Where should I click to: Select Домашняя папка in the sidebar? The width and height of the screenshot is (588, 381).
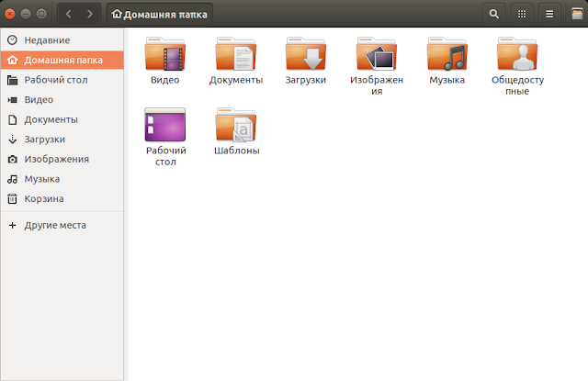click(x=62, y=60)
